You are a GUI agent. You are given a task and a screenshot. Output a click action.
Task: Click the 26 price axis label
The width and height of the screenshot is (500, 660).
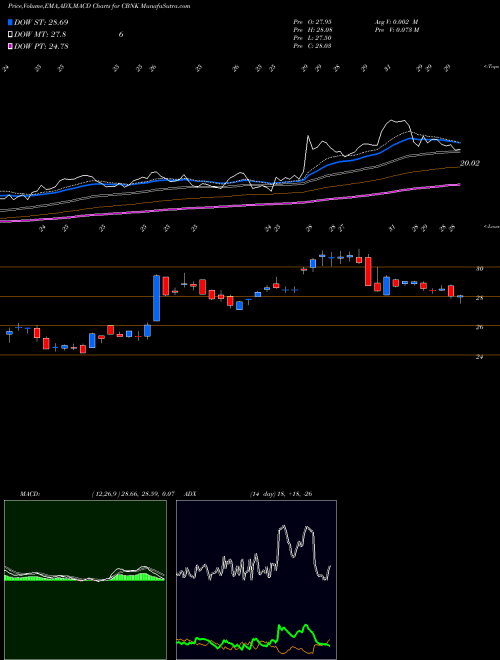(x=480, y=327)
